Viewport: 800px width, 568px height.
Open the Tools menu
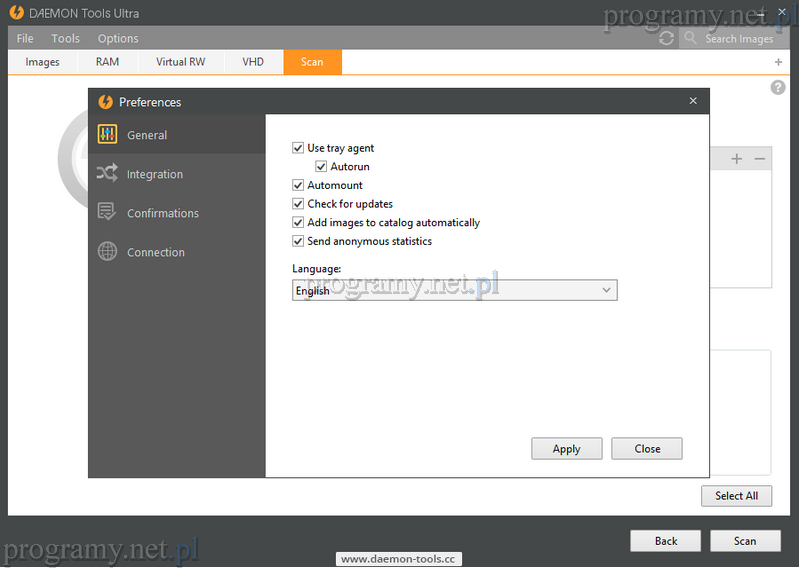pyautogui.click(x=66, y=38)
